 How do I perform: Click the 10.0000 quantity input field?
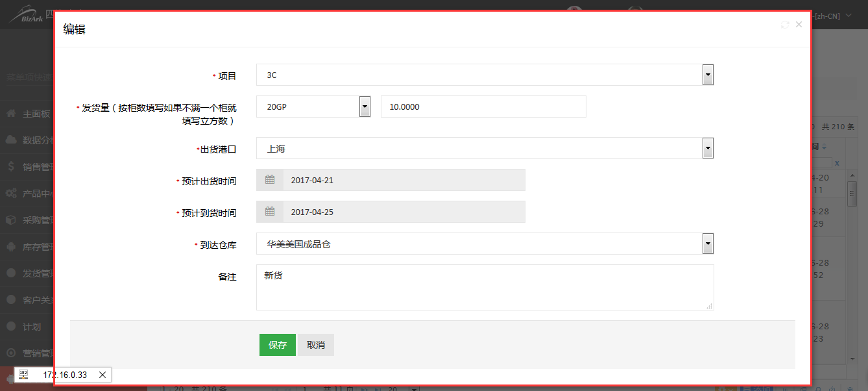[x=483, y=107]
